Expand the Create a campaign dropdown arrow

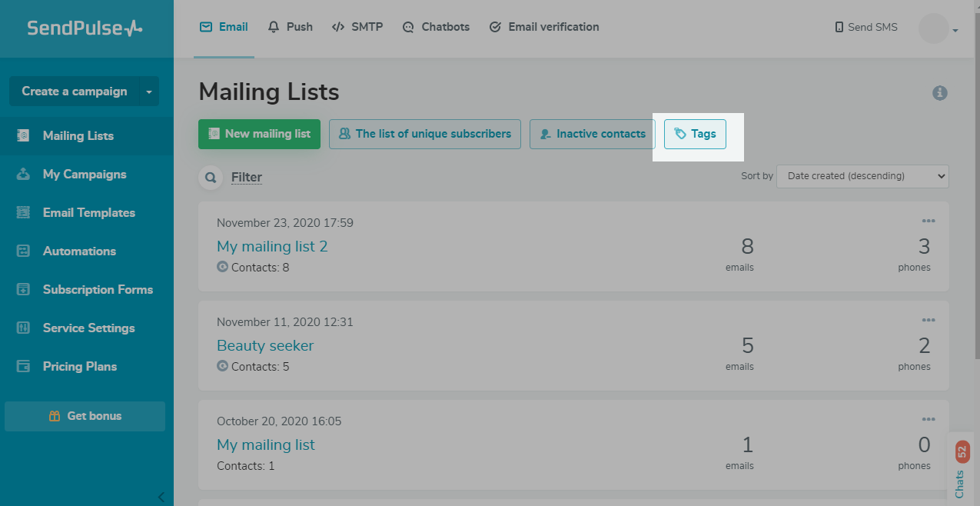[x=149, y=92]
